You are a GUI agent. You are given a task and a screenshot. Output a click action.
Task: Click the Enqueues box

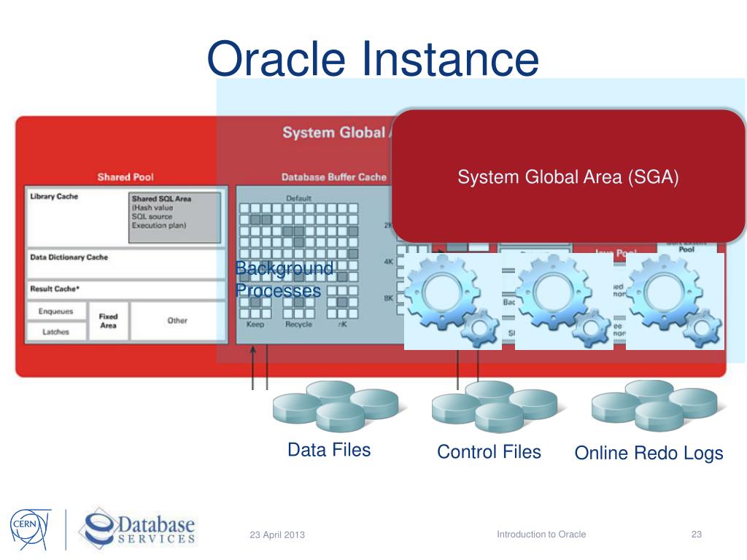click(56, 311)
